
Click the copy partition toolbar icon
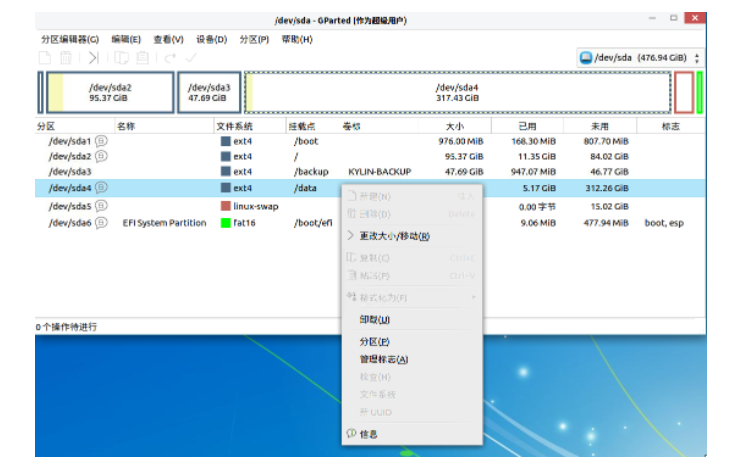pos(122,58)
